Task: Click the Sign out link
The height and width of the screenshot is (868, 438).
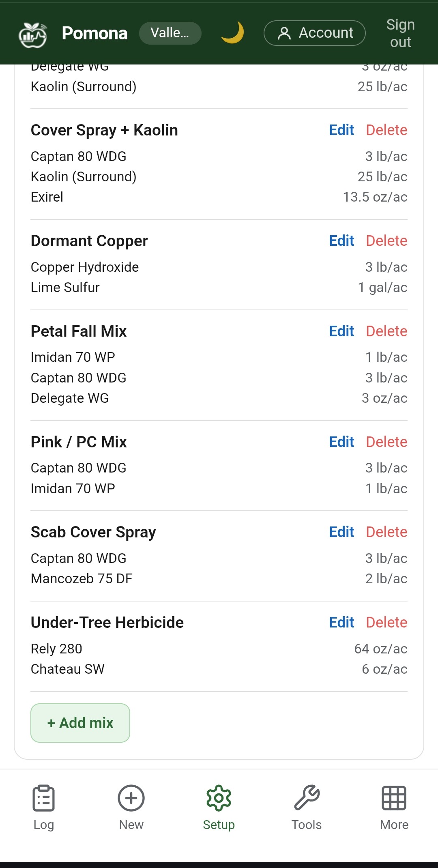Action: pos(400,33)
